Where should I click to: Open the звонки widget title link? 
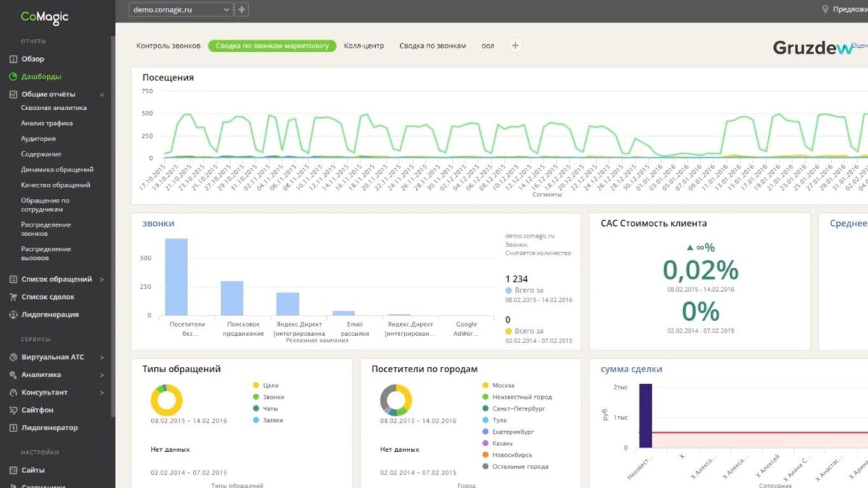coord(158,224)
